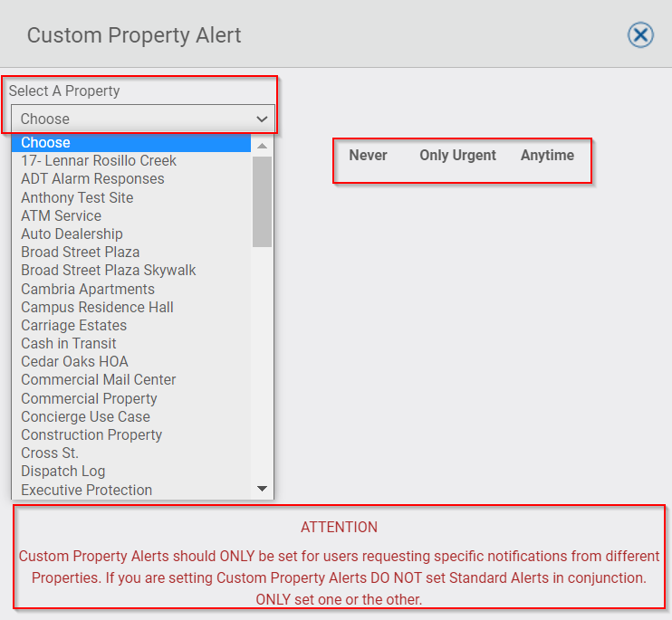Viewport: 672px width, 620px height.
Task: Select Dispatch Log from the list
Action: pos(131,471)
